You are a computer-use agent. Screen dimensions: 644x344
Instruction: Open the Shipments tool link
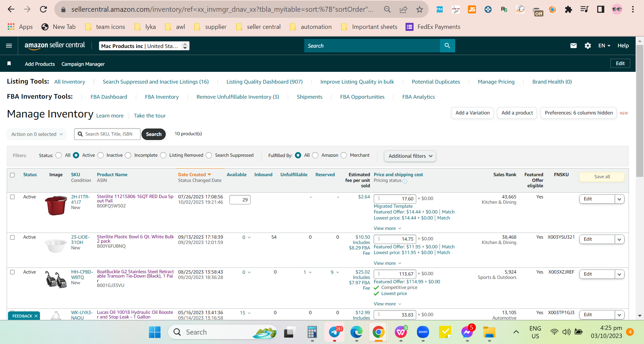(x=310, y=97)
